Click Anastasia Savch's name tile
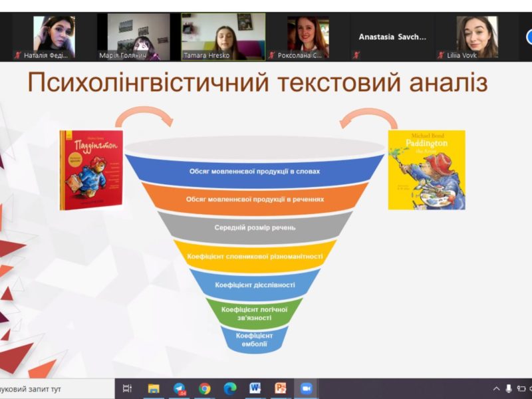This screenshot has height=399, width=532. click(392, 37)
